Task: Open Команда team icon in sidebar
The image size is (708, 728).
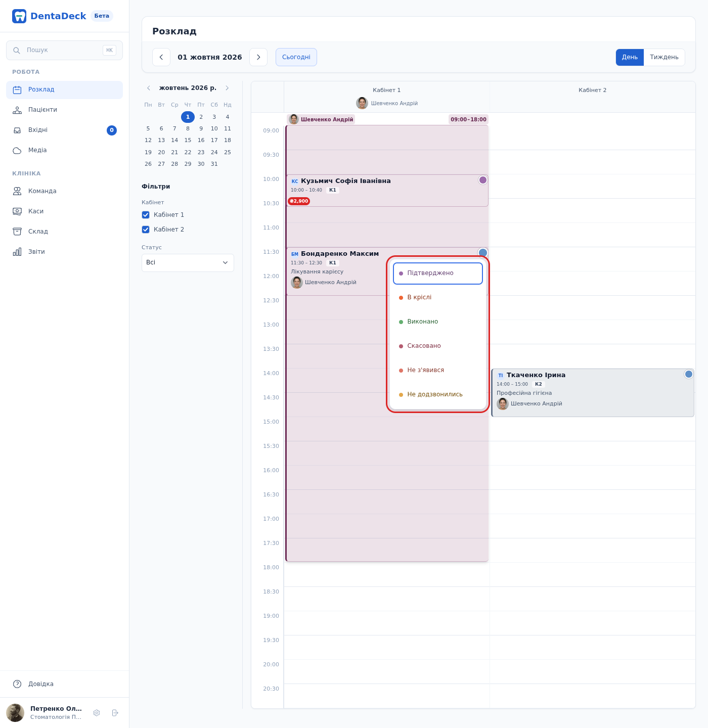Action: 17,191
